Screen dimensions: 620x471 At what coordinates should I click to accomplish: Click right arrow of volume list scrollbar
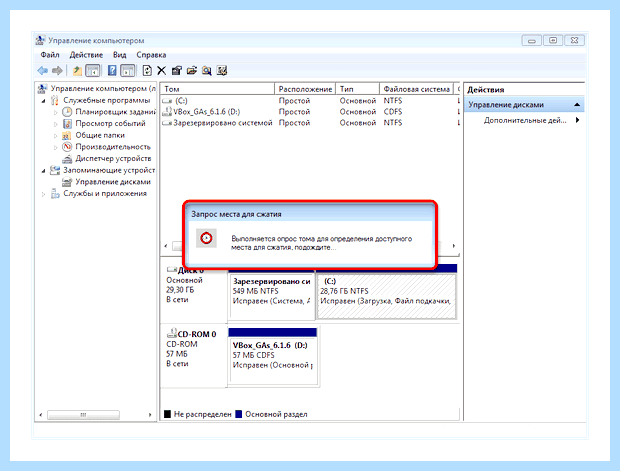[454, 246]
